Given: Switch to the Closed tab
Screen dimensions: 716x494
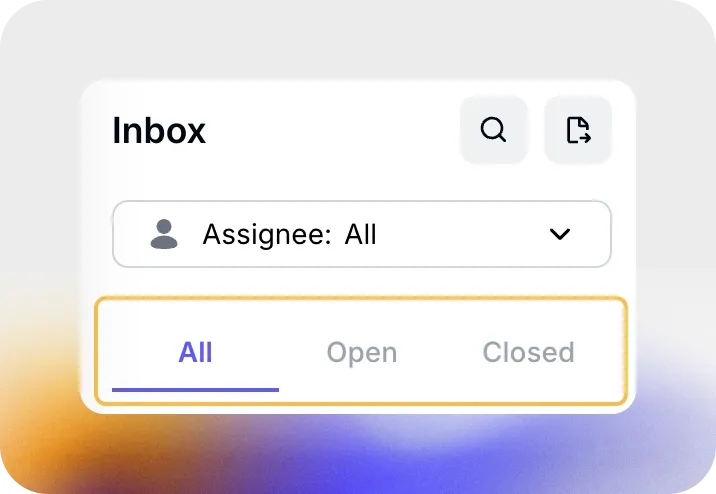Looking at the screenshot, I should click(528, 352).
